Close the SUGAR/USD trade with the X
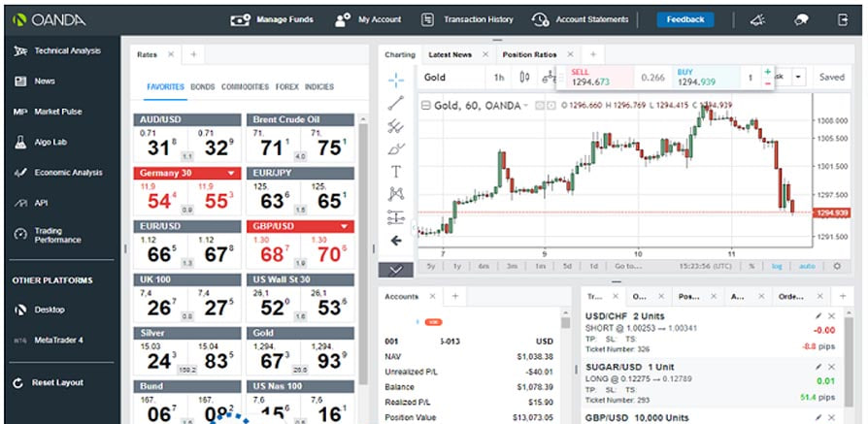 coord(831,367)
